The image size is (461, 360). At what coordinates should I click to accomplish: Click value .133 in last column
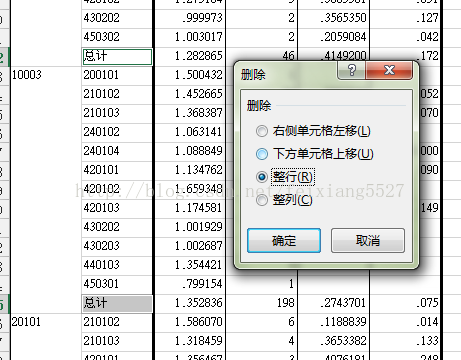tap(427, 341)
